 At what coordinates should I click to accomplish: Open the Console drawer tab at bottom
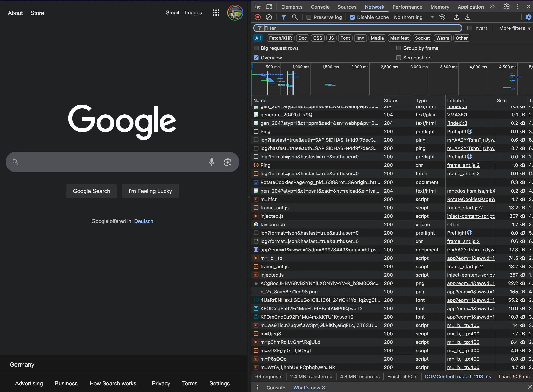click(x=276, y=387)
